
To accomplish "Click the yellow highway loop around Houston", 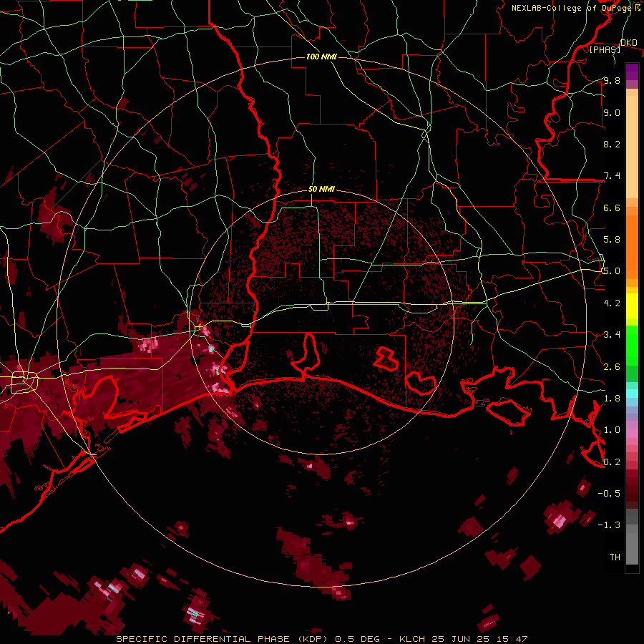I will pyautogui.click(x=24, y=381).
